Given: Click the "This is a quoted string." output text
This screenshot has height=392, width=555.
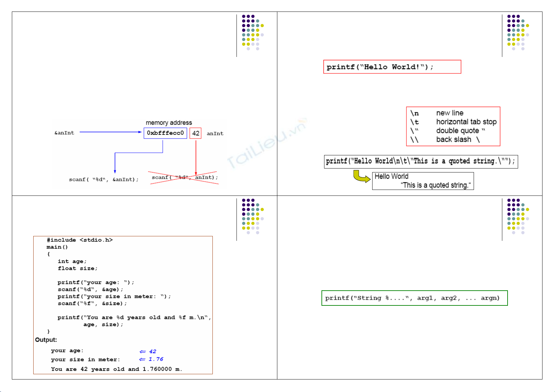Looking at the screenshot, I should click(x=435, y=185).
